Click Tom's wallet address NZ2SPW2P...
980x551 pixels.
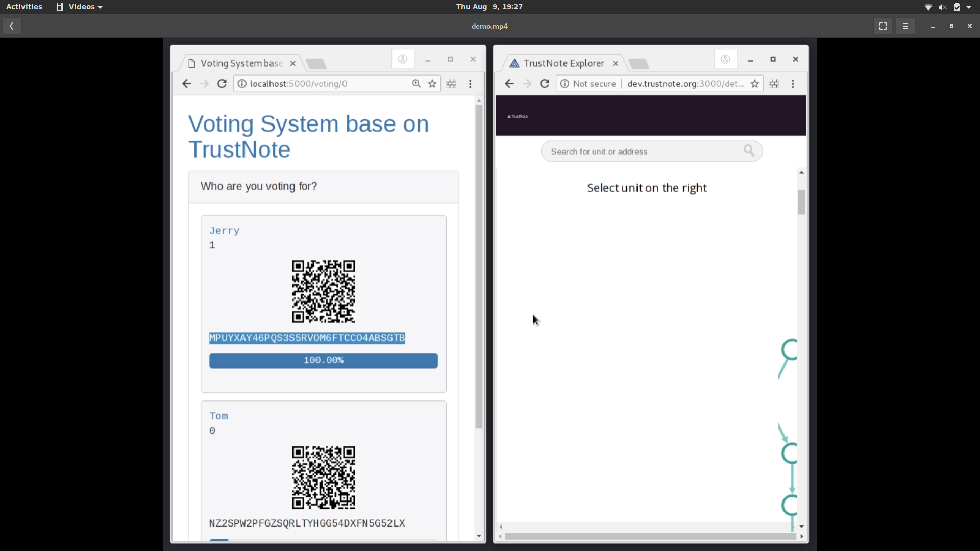point(307,523)
